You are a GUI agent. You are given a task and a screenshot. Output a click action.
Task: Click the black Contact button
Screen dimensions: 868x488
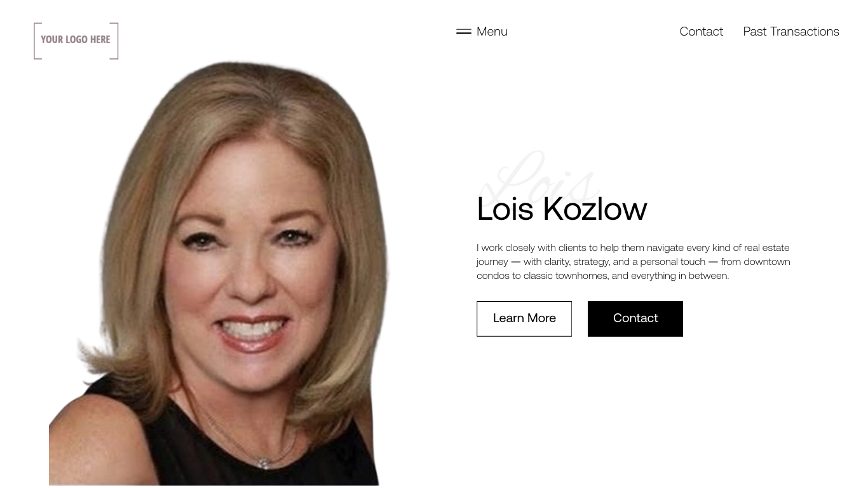coord(635,318)
